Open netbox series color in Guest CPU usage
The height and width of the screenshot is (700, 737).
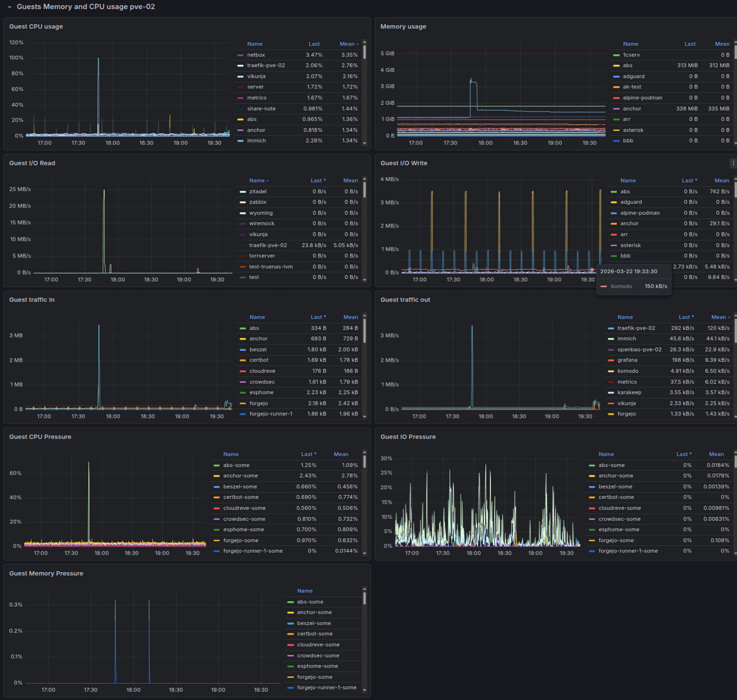pyautogui.click(x=240, y=55)
